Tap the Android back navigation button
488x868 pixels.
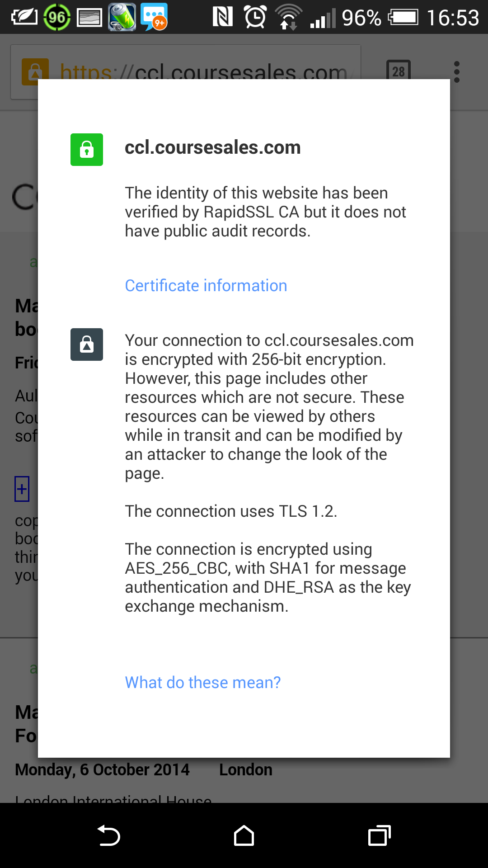click(108, 835)
